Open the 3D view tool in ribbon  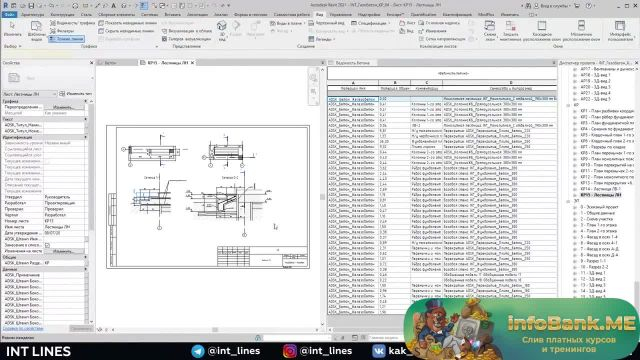coord(222,30)
